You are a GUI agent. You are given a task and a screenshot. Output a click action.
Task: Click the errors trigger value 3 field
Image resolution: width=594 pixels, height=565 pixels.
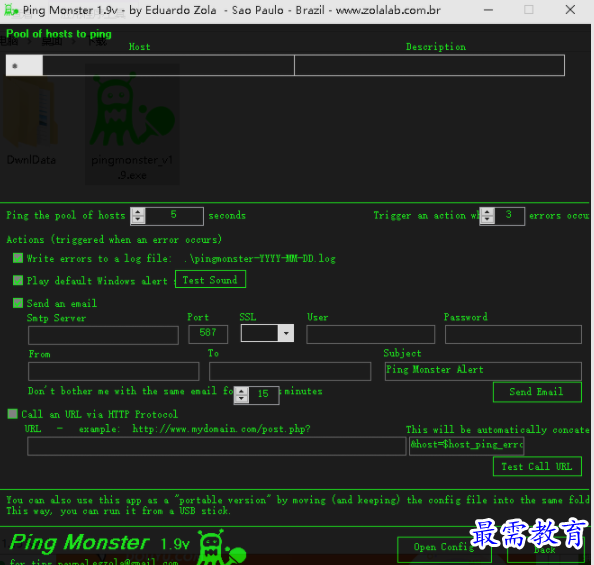509,216
